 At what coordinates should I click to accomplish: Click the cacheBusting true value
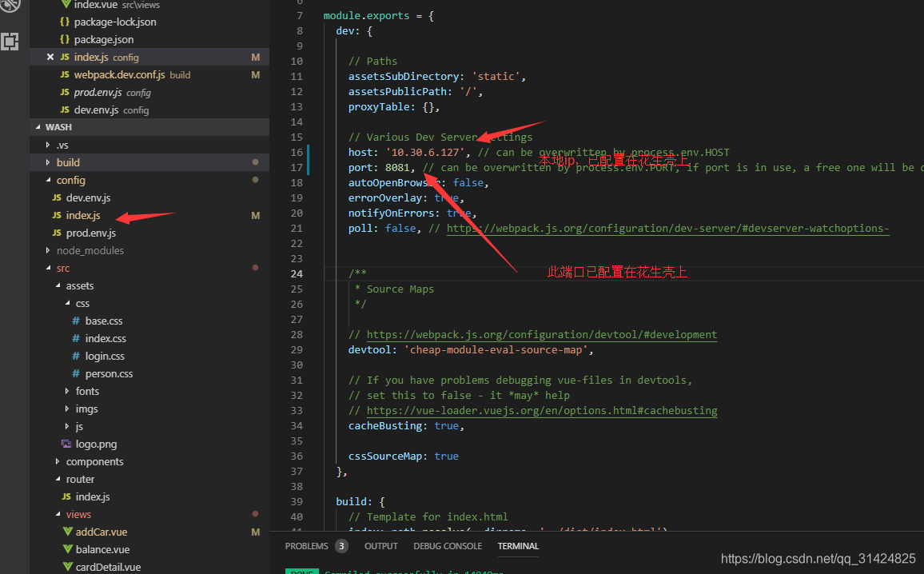[x=446, y=426]
